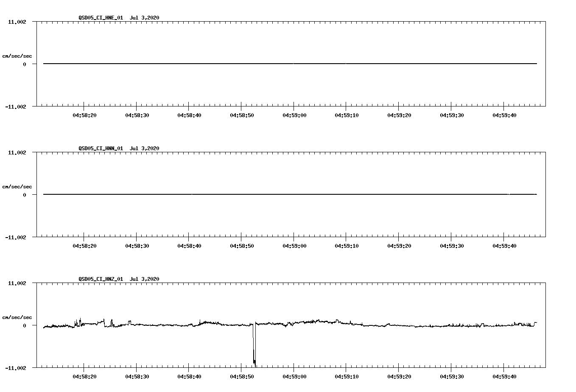Click the cm/sec/sec unit label of the HNE plot
The image size is (576, 392).
[17, 56]
